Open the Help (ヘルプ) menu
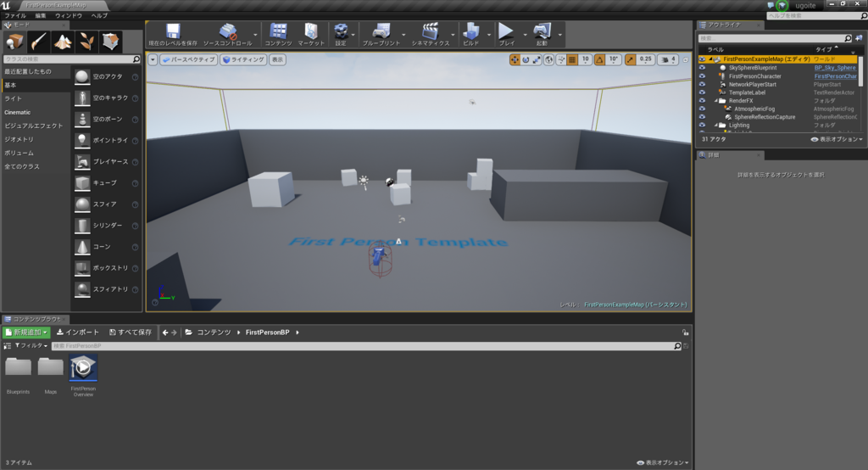This screenshot has height=470, width=868. (100, 15)
